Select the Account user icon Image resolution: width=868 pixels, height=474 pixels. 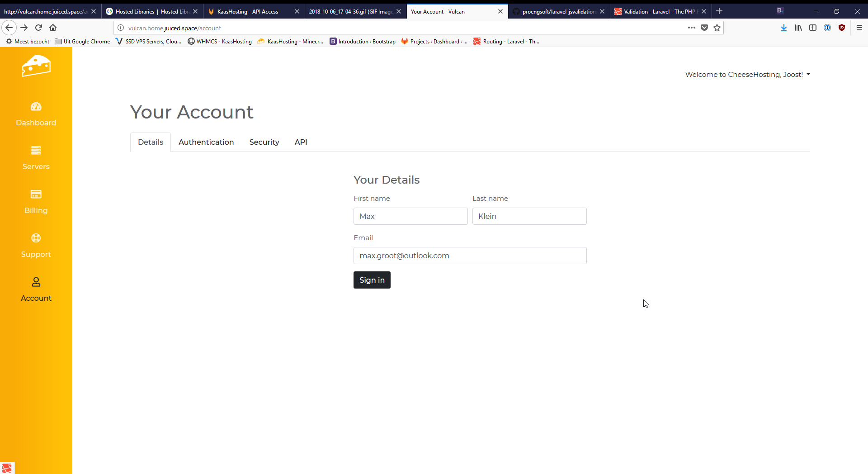[36, 282]
